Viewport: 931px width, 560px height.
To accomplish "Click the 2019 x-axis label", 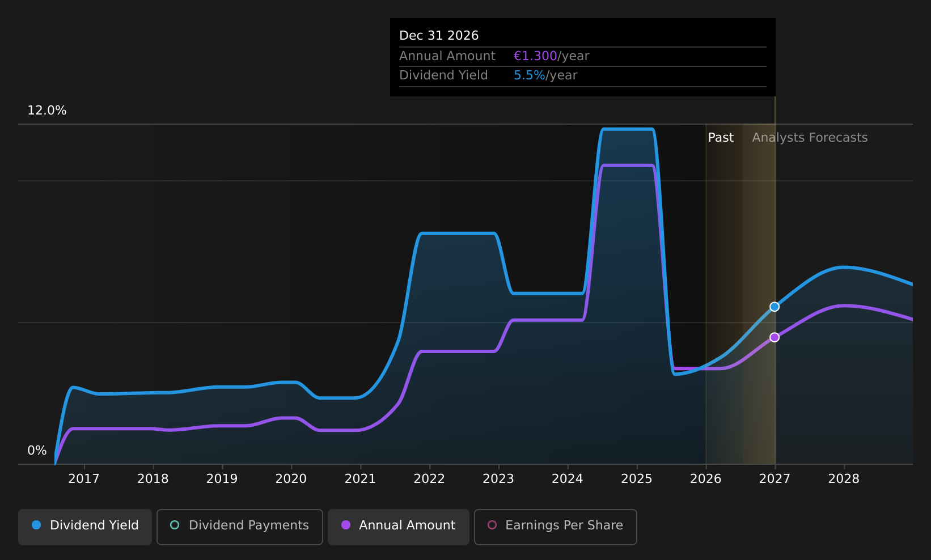I will (x=222, y=479).
